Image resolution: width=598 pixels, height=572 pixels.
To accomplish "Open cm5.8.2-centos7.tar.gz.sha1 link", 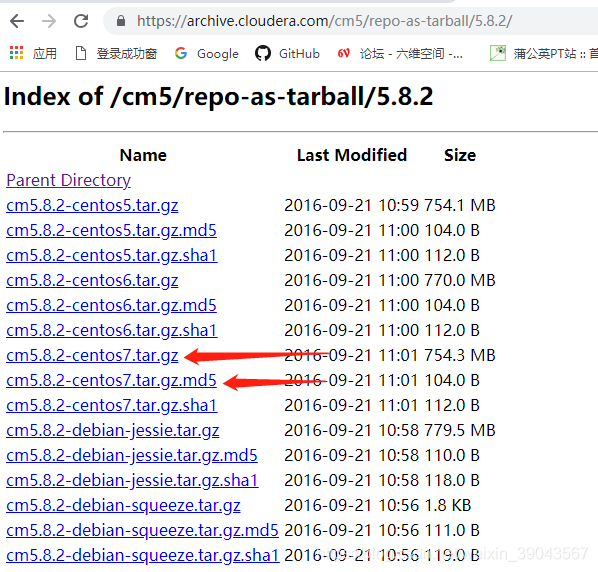I will tap(112, 405).
